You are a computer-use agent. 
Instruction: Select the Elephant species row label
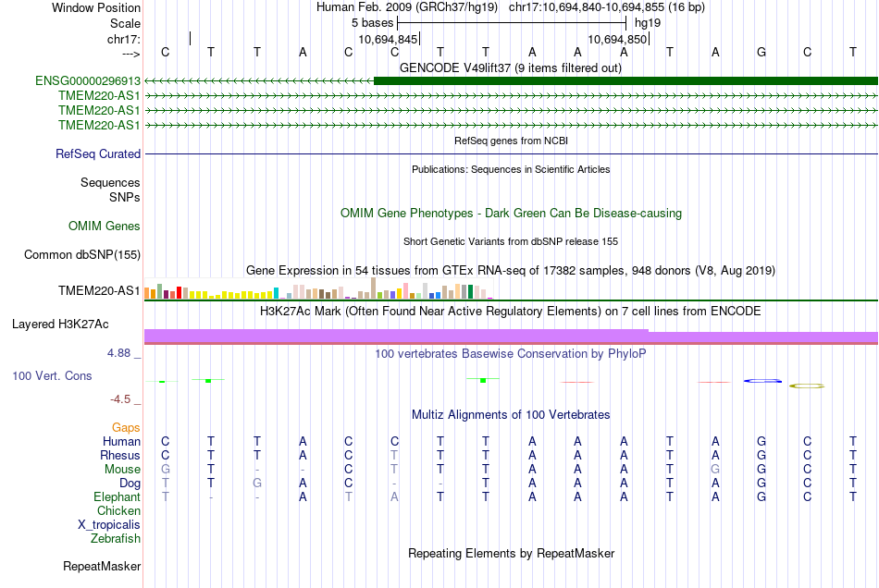(x=117, y=497)
